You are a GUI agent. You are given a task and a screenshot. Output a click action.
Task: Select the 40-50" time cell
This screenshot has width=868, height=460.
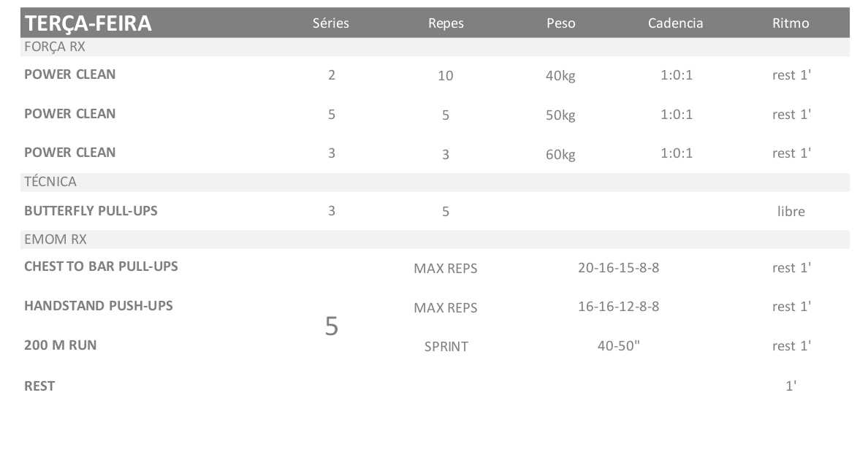pyautogui.click(x=618, y=346)
